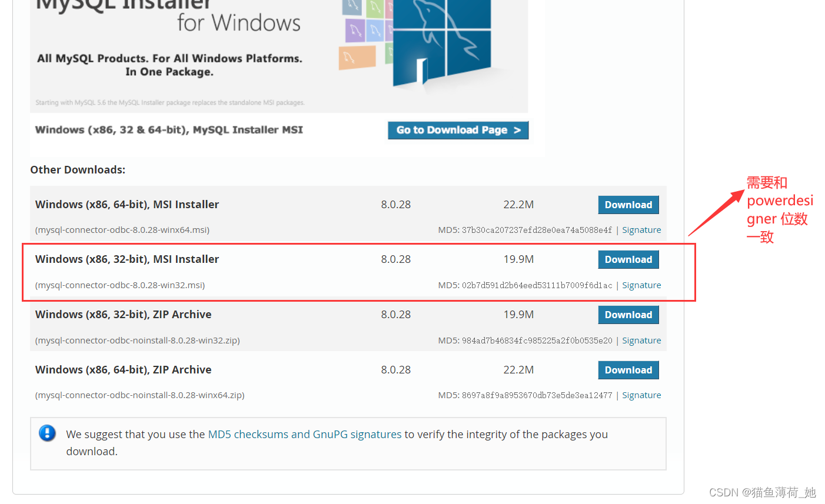Click the Windows (x86, 64-bit), ZIP Archive title
This screenshot has width=825, height=504.
pyautogui.click(x=124, y=370)
